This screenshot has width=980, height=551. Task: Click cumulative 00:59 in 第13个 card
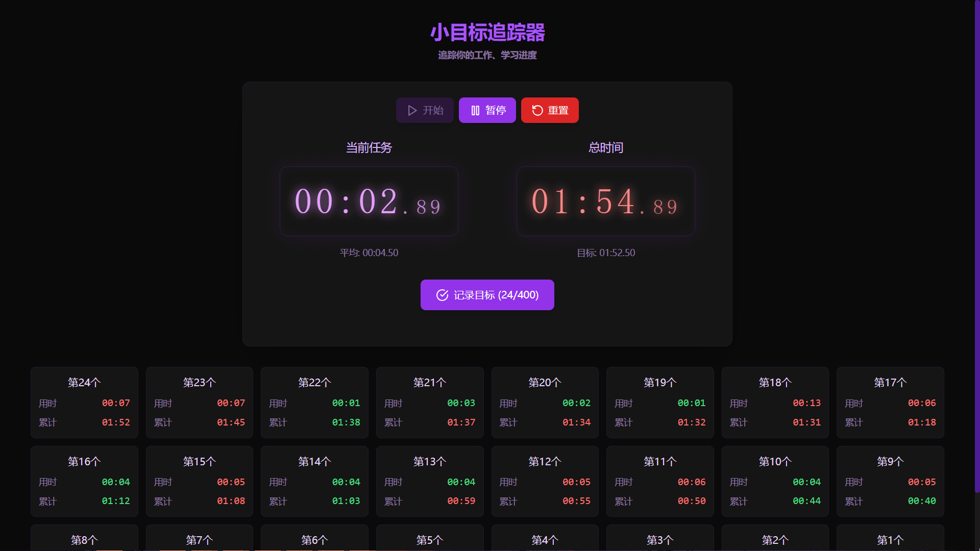click(x=461, y=501)
